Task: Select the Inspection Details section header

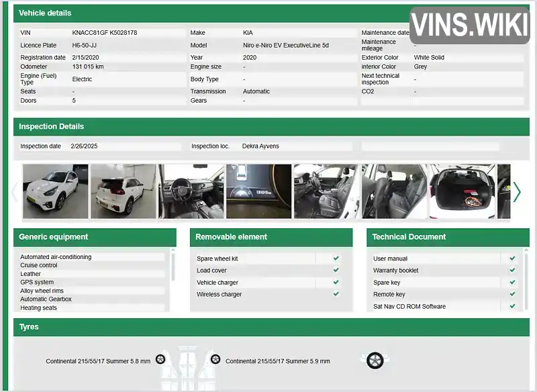Action: (271, 127)
